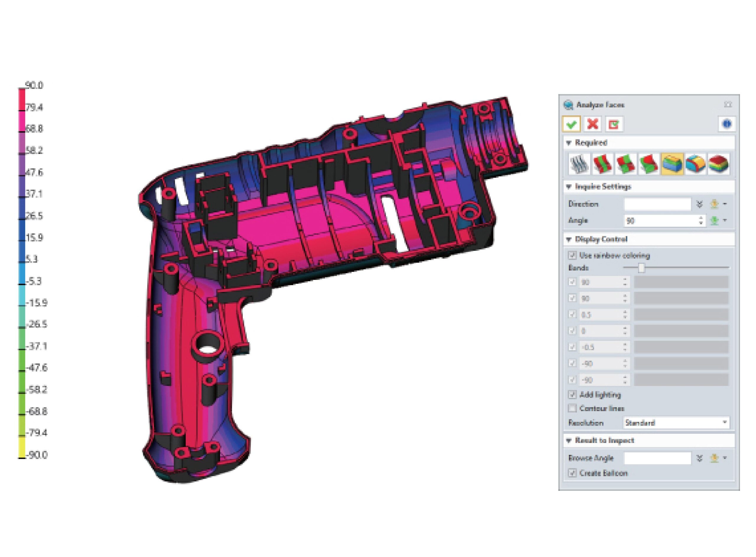Collapse the Display Control section
The width and height of the screenshot is (756, 557).
569,239
